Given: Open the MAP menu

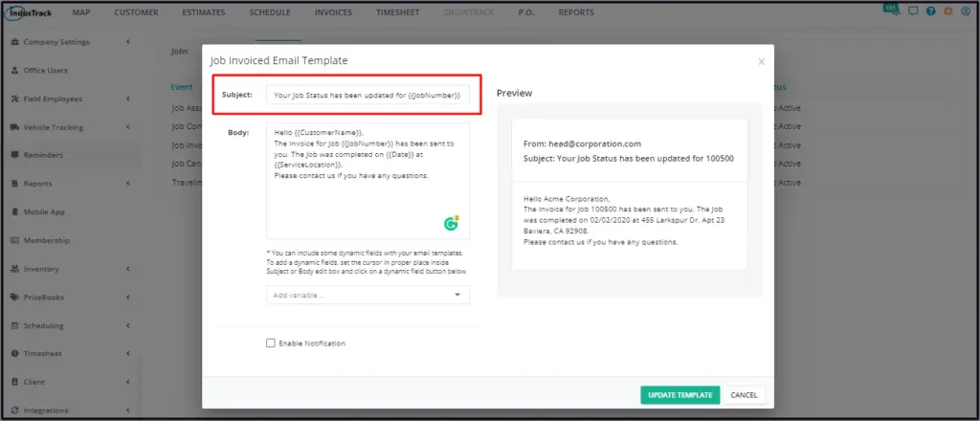Looking at the screenshot, I should coord(81,12).
